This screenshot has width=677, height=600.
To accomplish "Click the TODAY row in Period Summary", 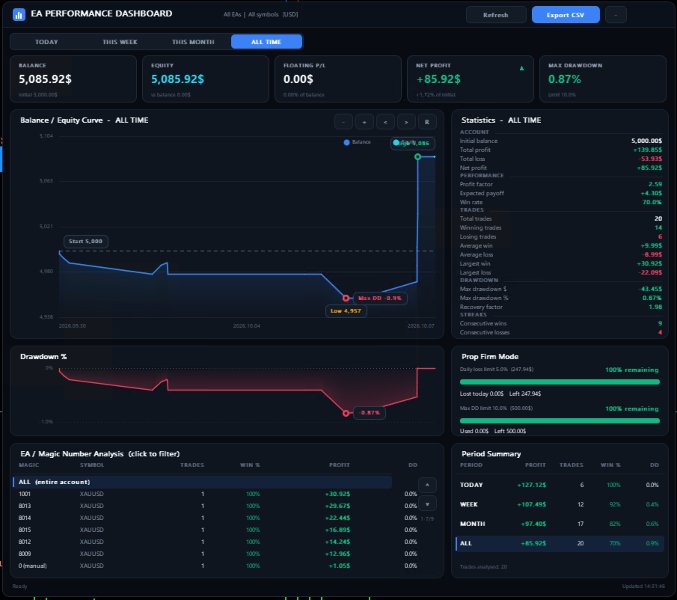I will (x=560, y=485).
